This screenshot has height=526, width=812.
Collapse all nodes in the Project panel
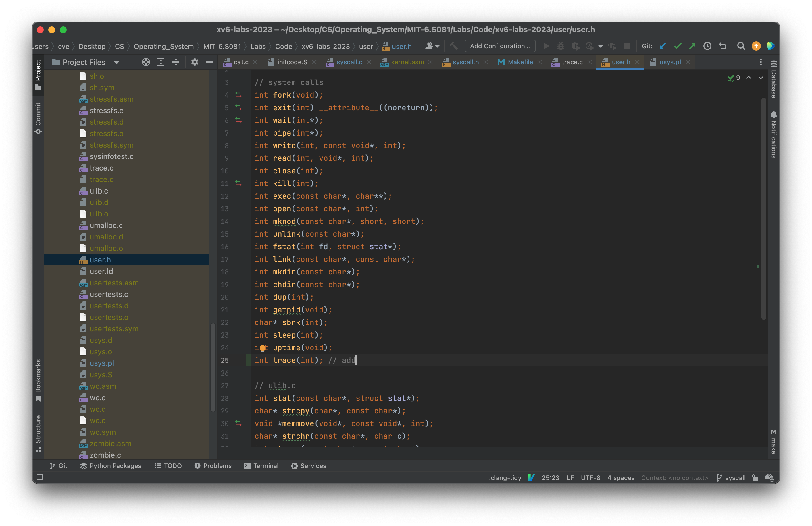[x=176, y=62]
